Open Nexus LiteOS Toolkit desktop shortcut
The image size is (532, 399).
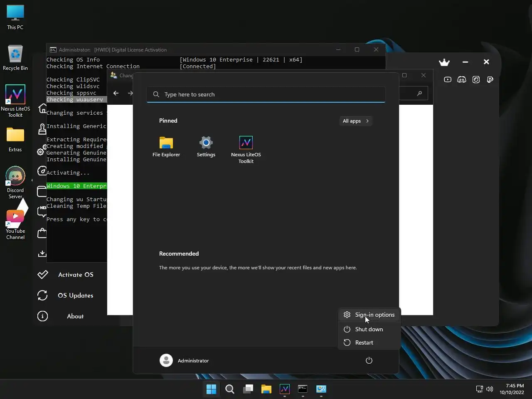(15, 101)
